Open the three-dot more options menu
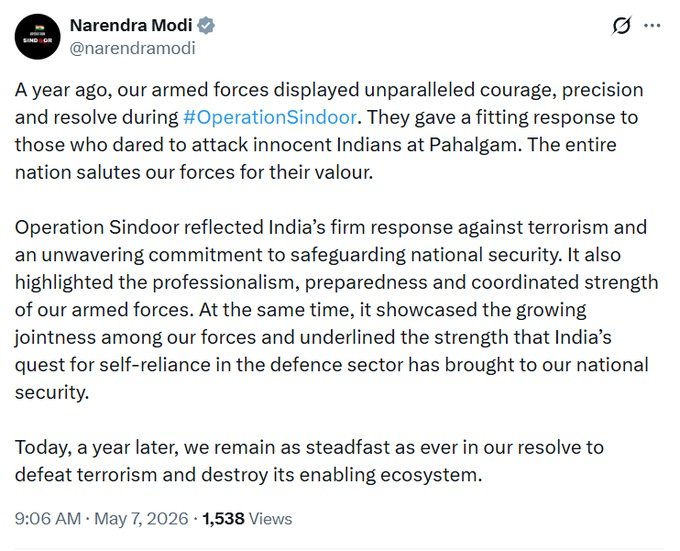 (x=652, y=26)
